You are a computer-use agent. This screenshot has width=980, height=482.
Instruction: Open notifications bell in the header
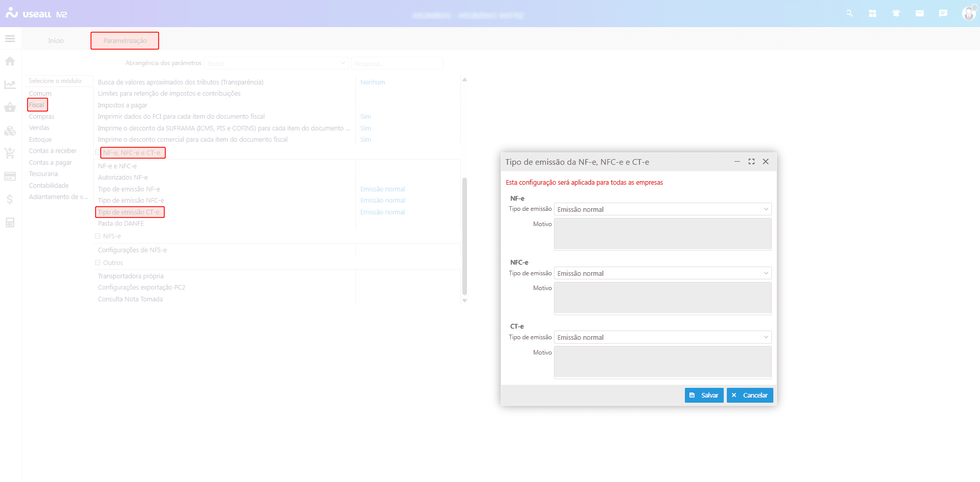click(x=896, y=14)
